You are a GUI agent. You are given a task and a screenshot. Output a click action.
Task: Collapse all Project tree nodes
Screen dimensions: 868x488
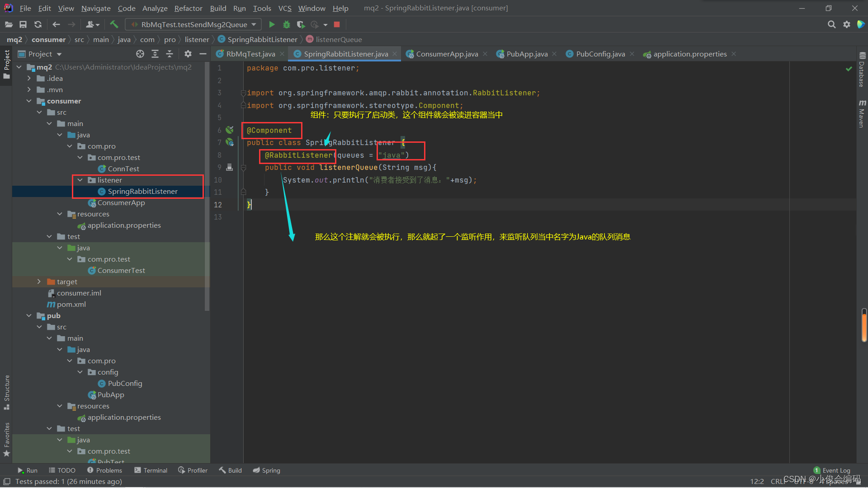(x=170, y=54)
